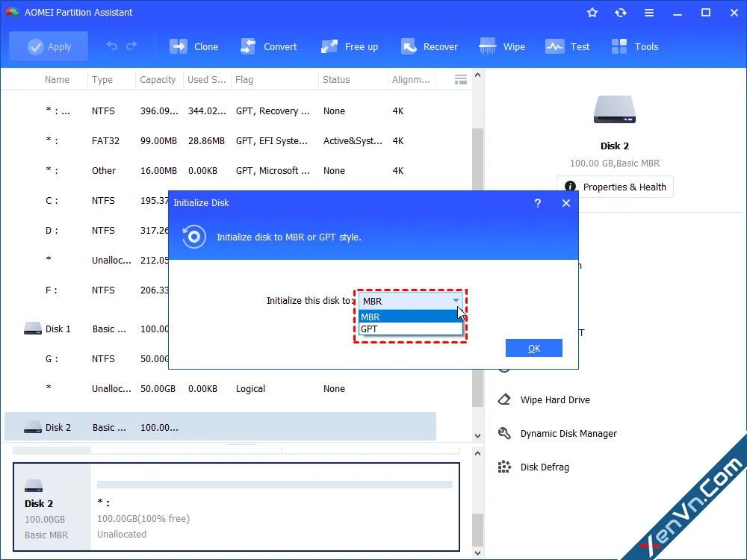
Task: Click the Disk Defrag dots icon
Action: click(x=504, y=467)
